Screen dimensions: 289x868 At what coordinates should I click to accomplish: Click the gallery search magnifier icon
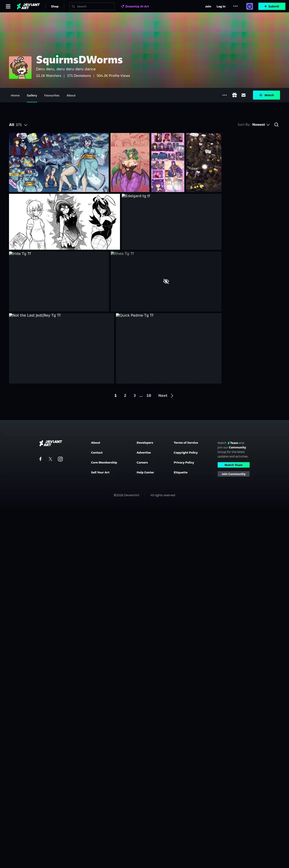tap(277, 125)
